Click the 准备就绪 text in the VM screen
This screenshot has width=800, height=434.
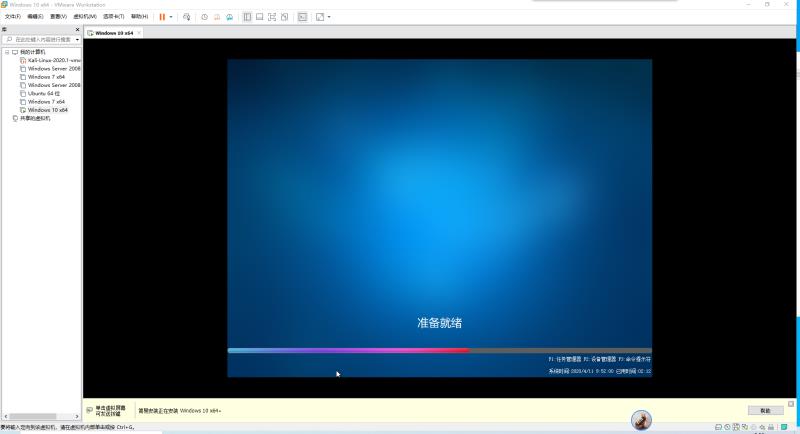pyautogui.click(x=439, y=322)
